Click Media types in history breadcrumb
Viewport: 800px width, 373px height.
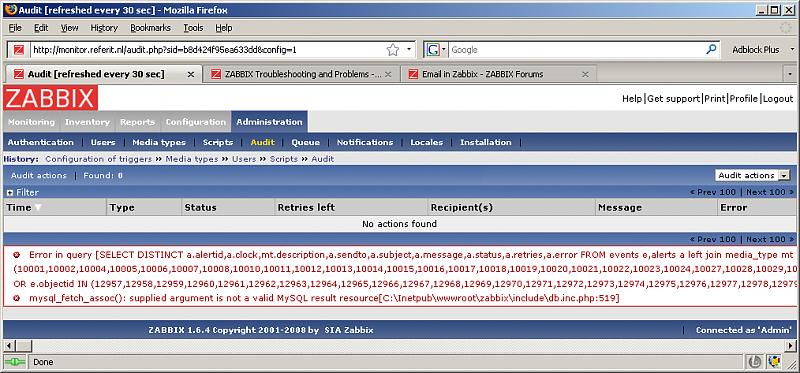pos(192,159)
